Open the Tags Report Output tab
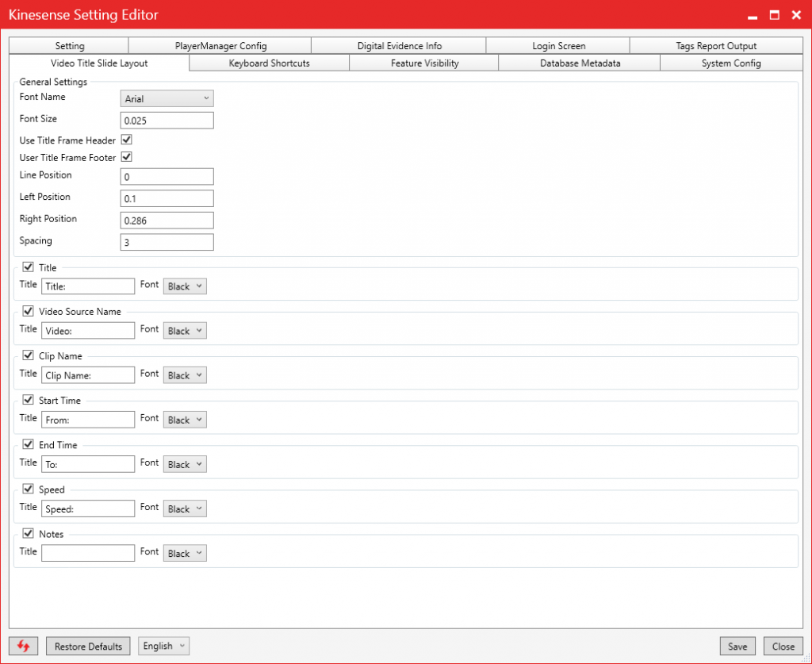The image size is (812, 664). pyautogui.click(x=716, y=45)
